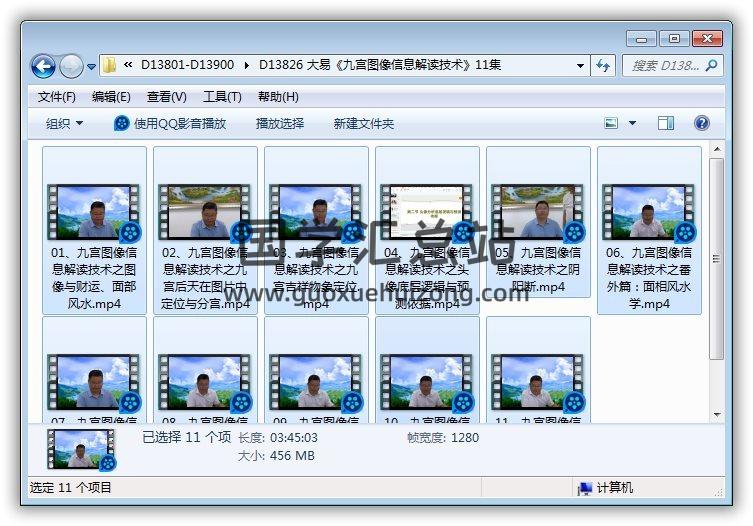Screen dimensions: 753x526
Task: Click the Forward navigation arrow button
Action: (71, 66)
